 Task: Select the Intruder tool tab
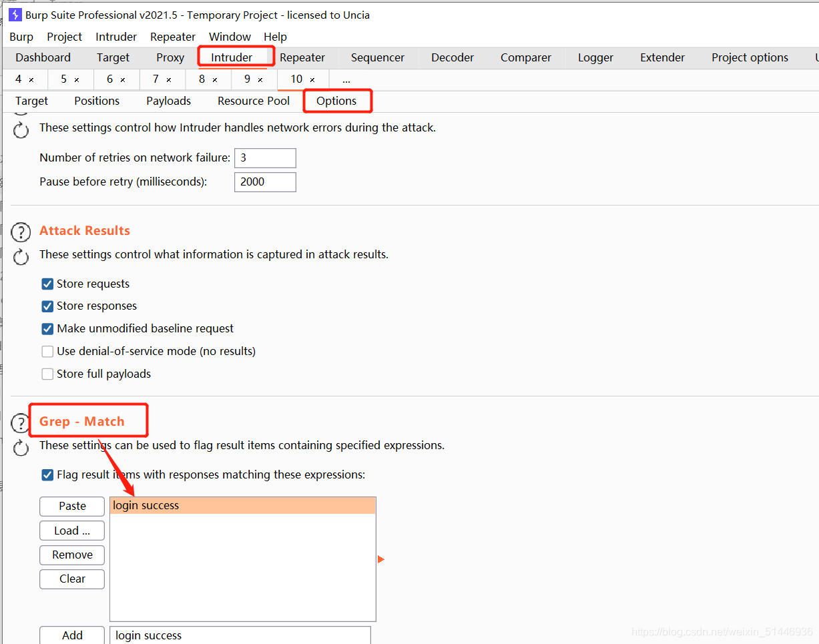[x=232, y=57]
